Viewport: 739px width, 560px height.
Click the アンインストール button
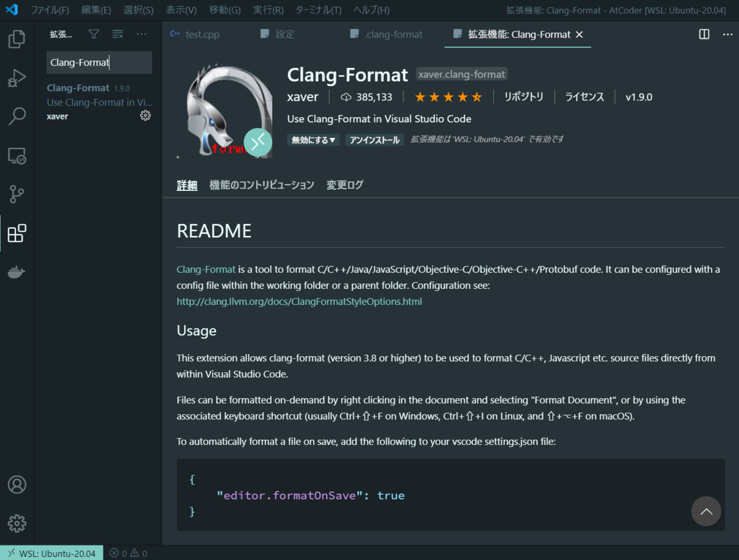click(x=374, y=140)
